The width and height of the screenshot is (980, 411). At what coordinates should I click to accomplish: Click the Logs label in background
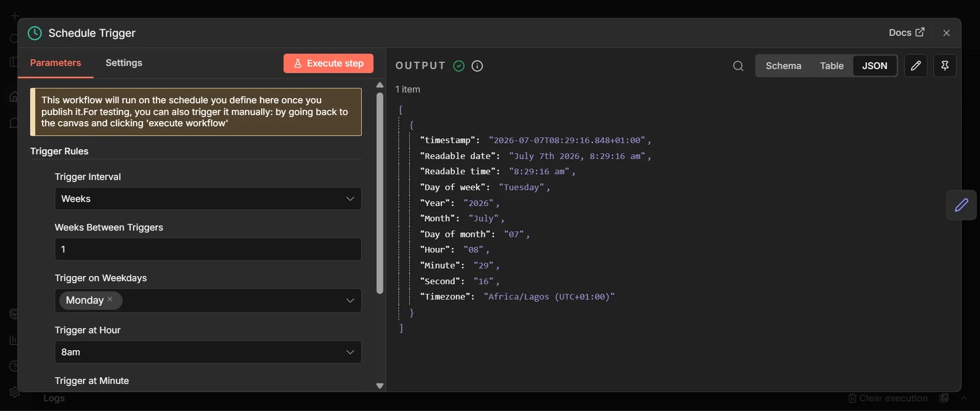tap(54, 398)
